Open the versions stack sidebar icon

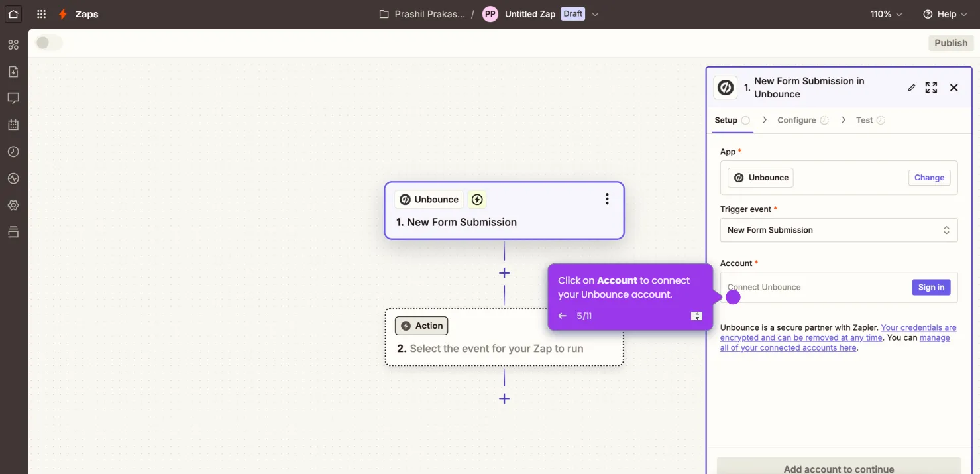(13, 232)
